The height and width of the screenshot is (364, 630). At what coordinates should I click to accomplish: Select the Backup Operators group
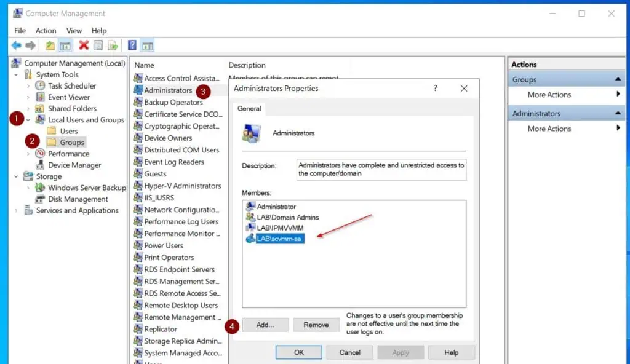173,102
